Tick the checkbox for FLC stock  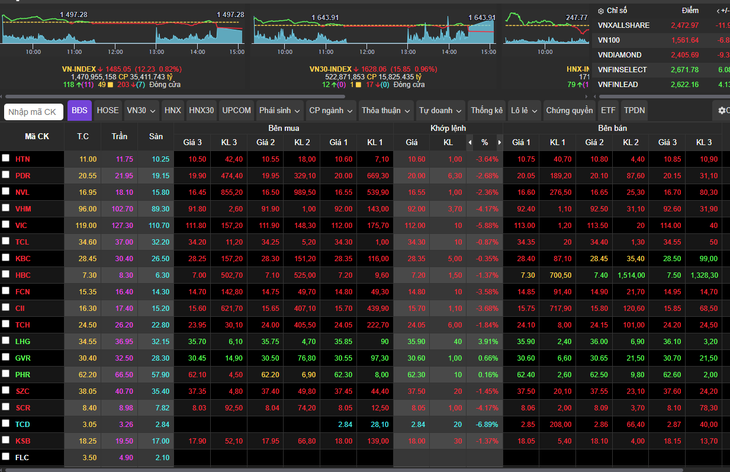coord(6,457)
